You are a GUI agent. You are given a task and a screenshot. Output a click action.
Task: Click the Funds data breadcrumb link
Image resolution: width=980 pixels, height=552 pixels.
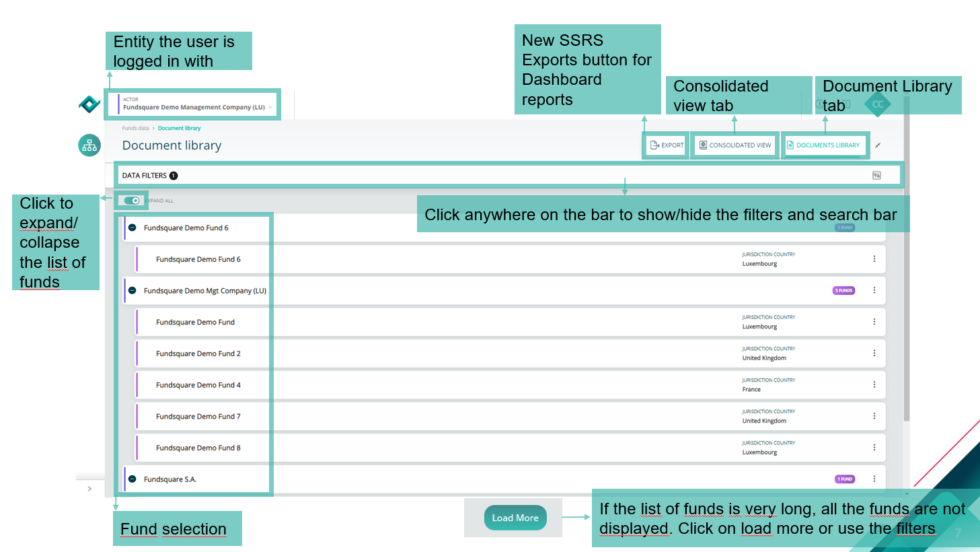tap(136, 128)
